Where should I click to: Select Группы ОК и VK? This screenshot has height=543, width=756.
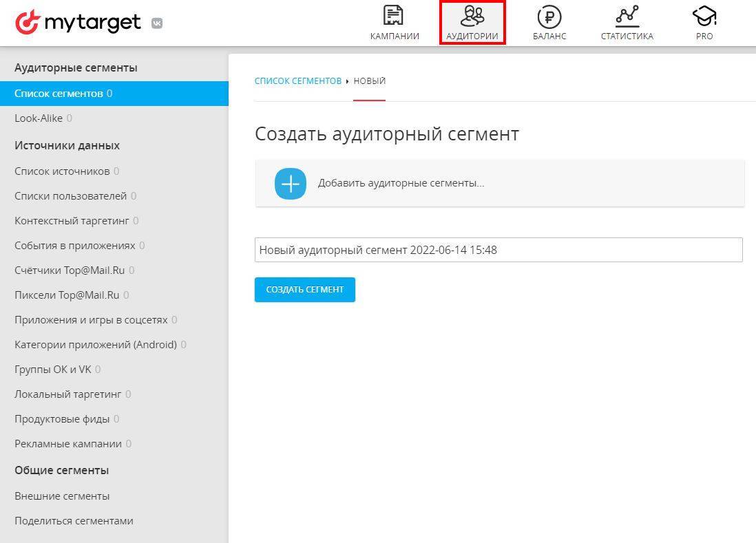pos(53,370)
